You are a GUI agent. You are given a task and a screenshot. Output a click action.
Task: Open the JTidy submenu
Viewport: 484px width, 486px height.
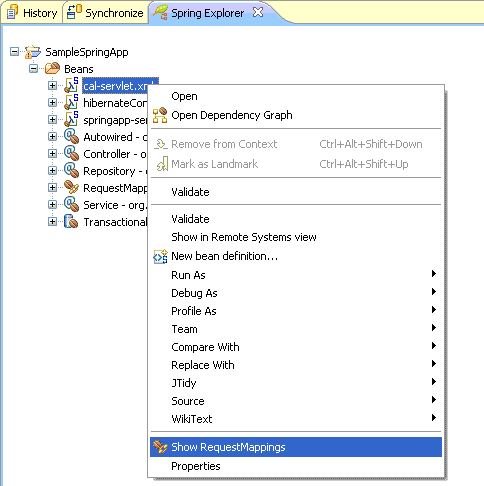coord(296,383)
